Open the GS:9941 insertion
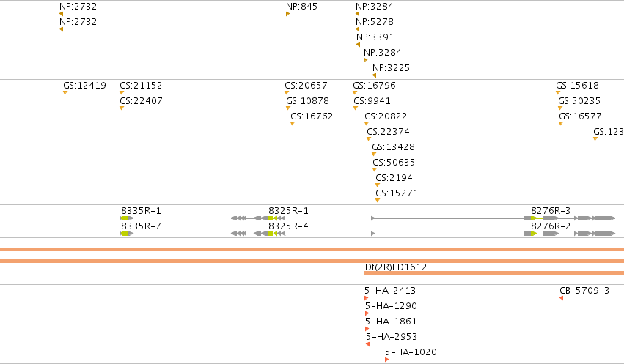Viewport: 624px width, 364px height. tap(356, 108)
